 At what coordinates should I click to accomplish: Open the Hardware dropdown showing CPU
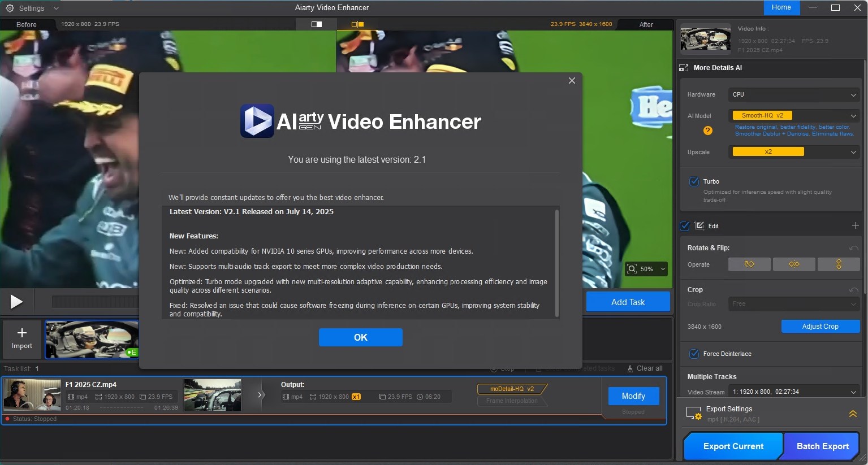(794, 95)
